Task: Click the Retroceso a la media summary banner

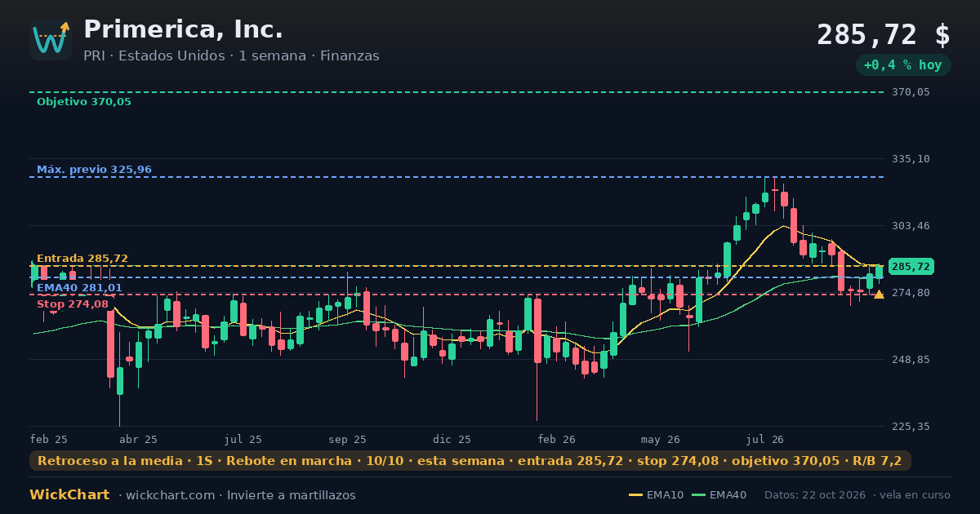Action: pyautogui.click(x=470, y=461)
